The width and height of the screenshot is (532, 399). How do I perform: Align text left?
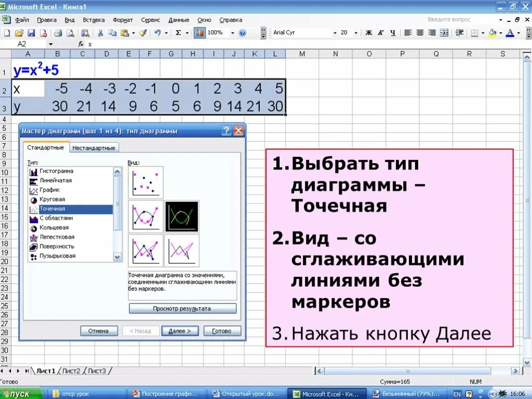click(408, 33)
